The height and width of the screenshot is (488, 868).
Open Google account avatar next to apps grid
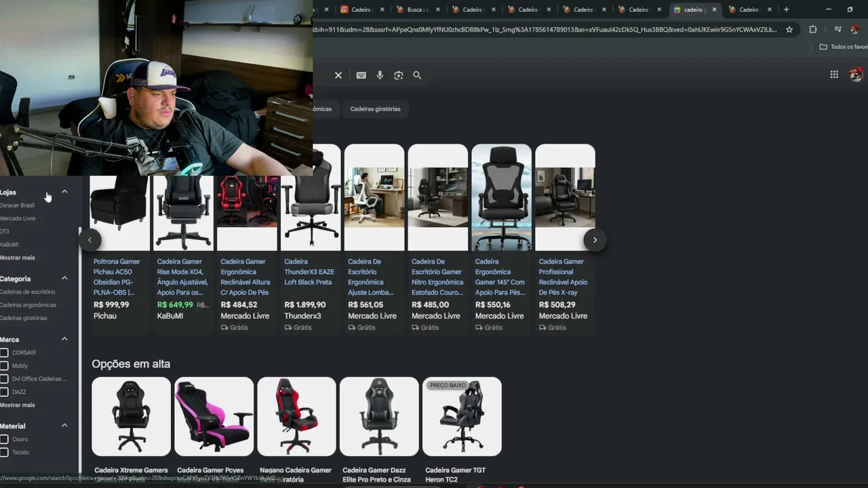tap(856, 75)
